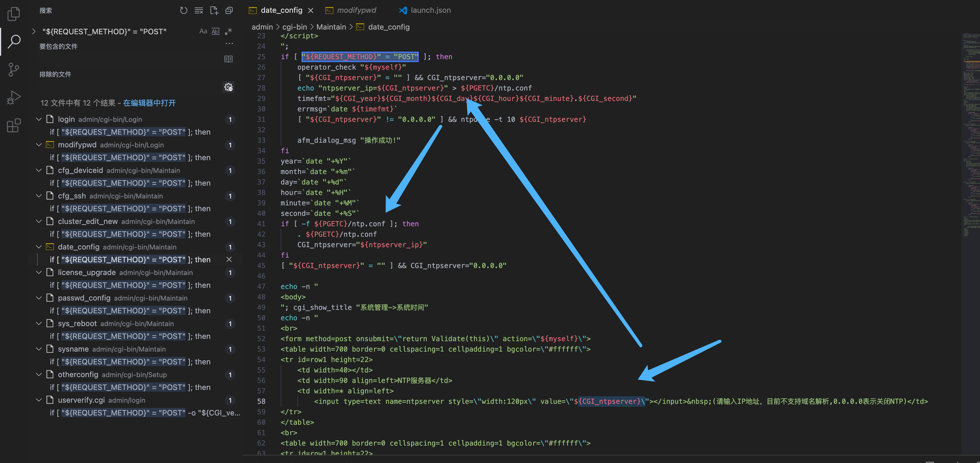Click Maintain in the breadcrumb path
The image size is (980, 463).
pos(331,27)
